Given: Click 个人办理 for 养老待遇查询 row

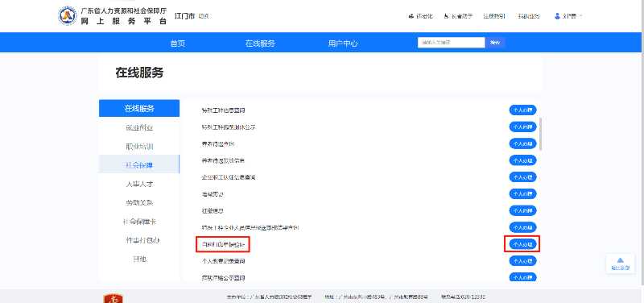Looking at the screenshot, I should (522, 144).
